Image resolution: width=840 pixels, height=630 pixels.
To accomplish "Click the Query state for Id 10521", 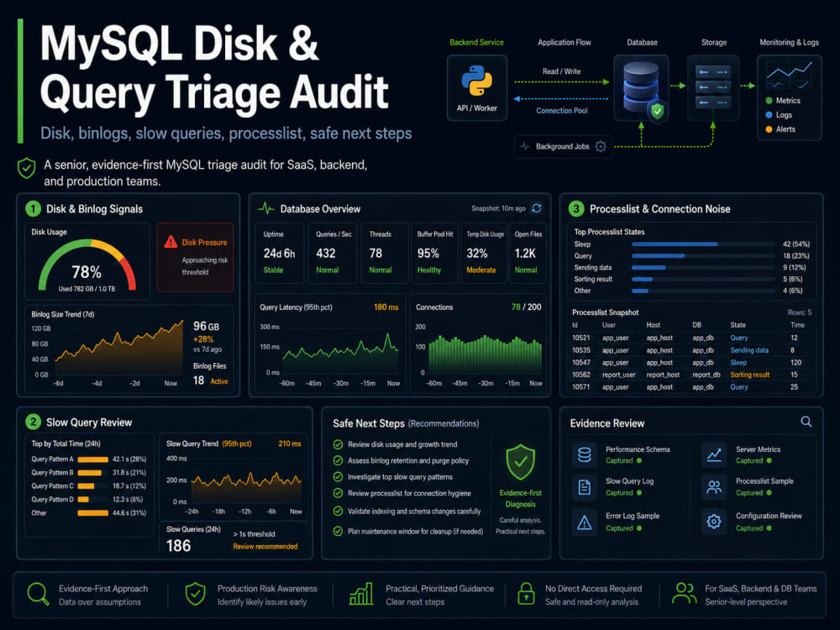I will pyautogui.click(x=738, y=338).
